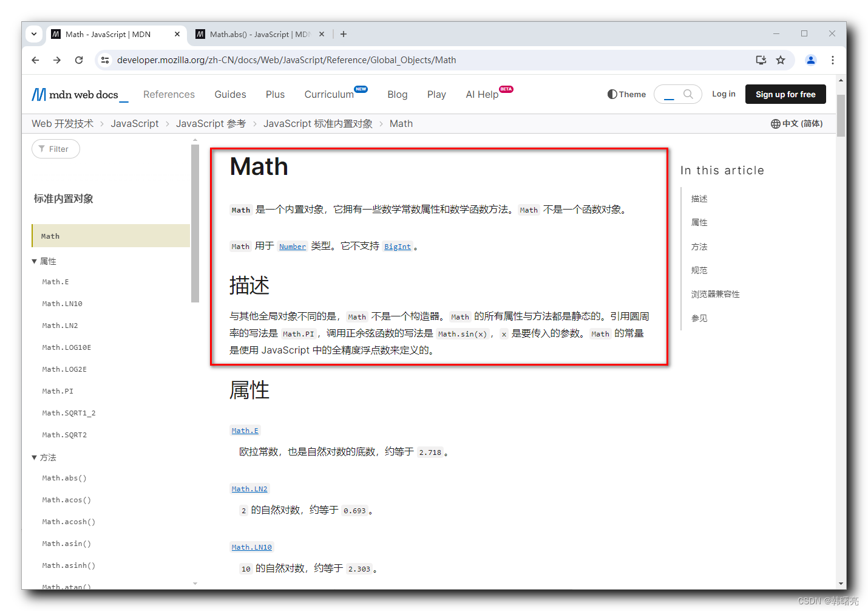Click JavaScript breadcrumb

(134, 123)
